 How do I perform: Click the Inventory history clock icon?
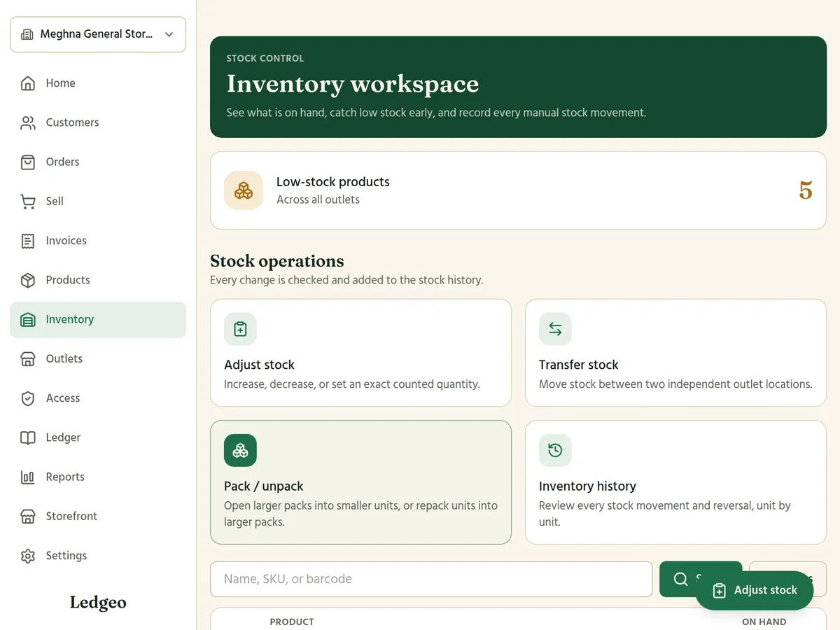[555, 450]
